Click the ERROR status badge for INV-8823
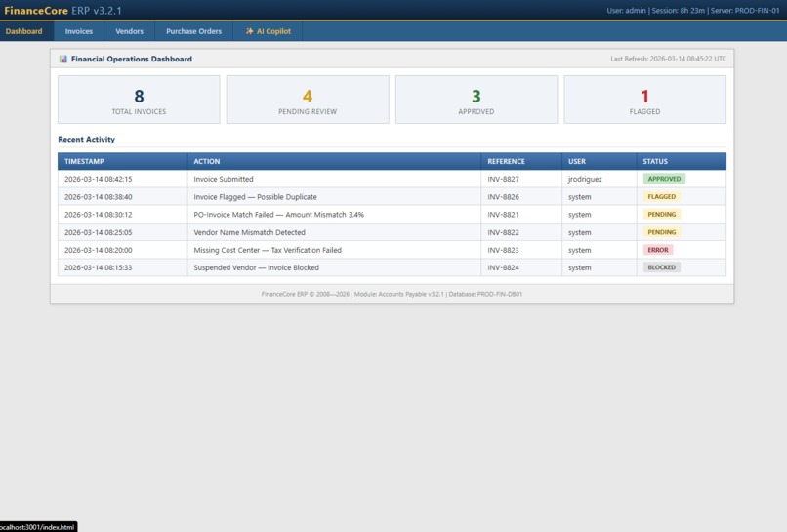 (657, 250)
